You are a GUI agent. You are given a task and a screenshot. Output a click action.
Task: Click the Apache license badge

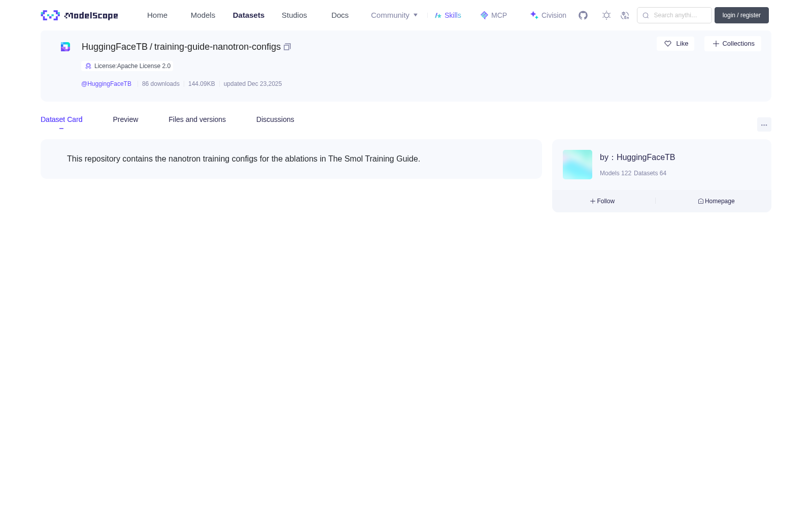tap(127, 66)
